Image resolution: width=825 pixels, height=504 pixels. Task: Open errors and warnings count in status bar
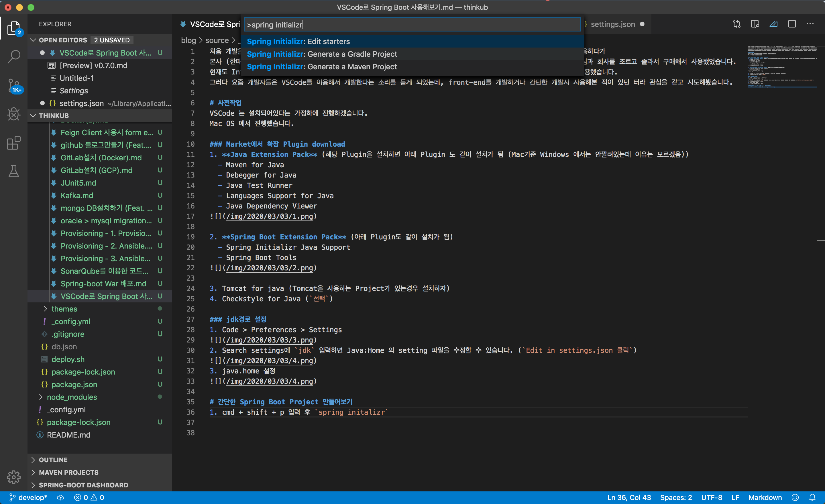click(89, 498)
